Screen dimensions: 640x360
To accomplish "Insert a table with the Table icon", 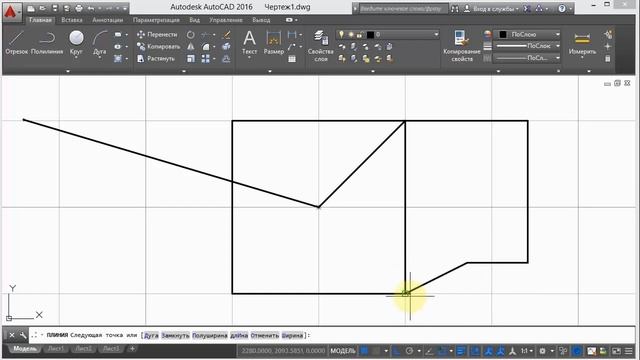I will click(x=292, y=59).
